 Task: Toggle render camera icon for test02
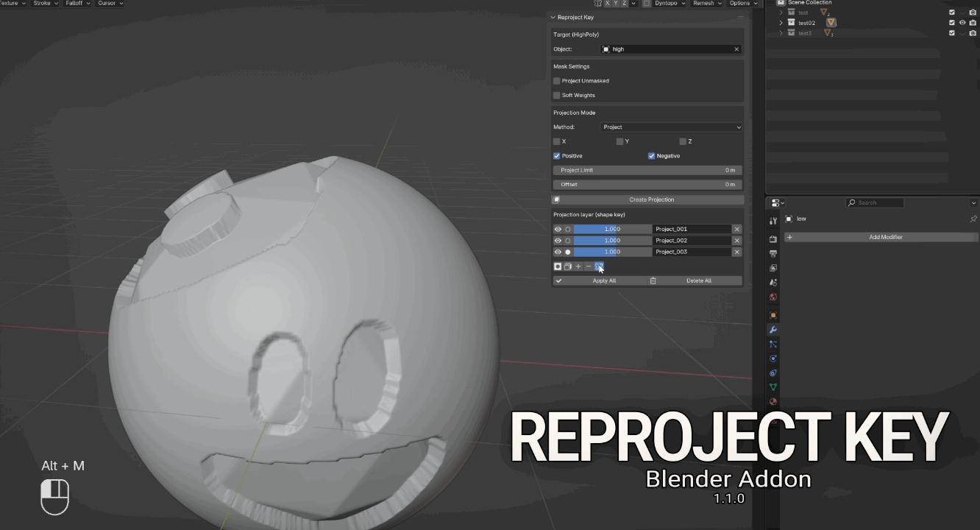pyautogui.click(x=973, y=23)
